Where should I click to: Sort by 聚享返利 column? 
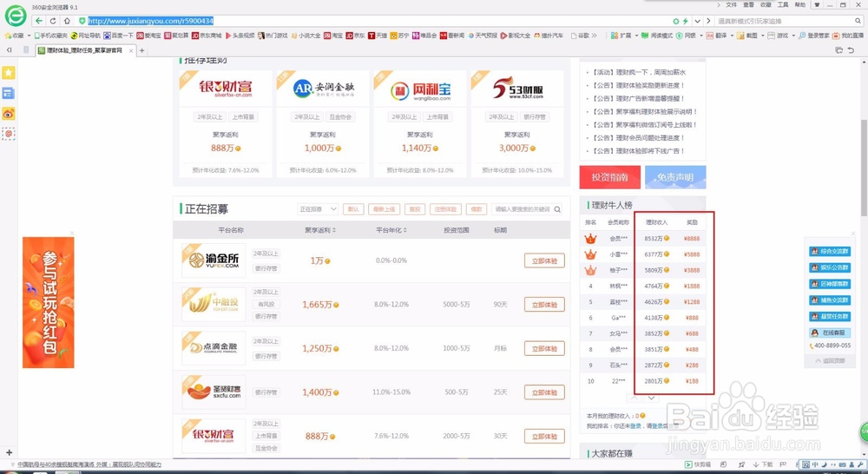[x=320, y=230]
